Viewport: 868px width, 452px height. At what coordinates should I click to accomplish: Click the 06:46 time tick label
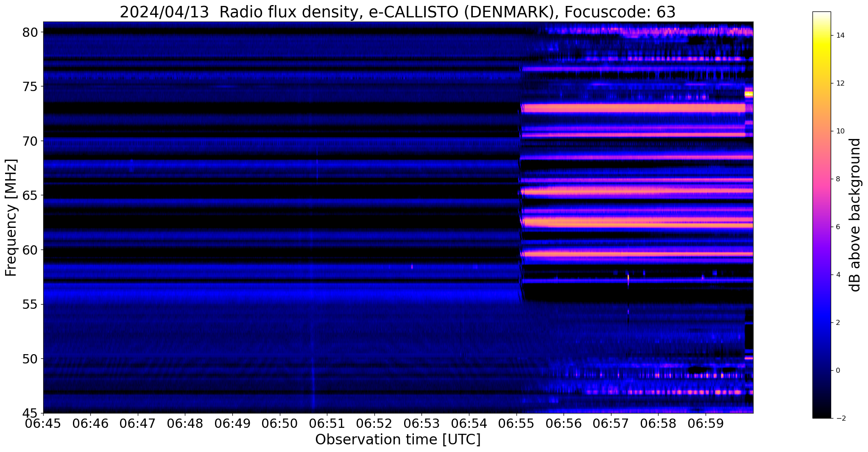tap(90, 423)
